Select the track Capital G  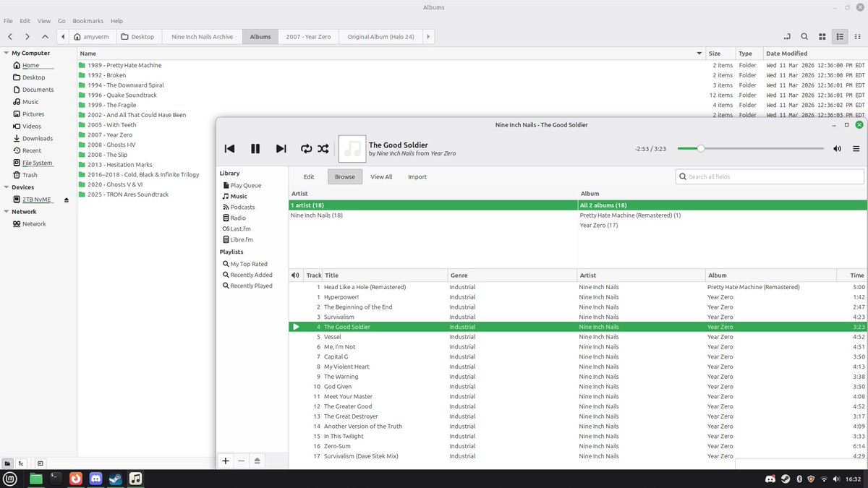coord(577,356)
